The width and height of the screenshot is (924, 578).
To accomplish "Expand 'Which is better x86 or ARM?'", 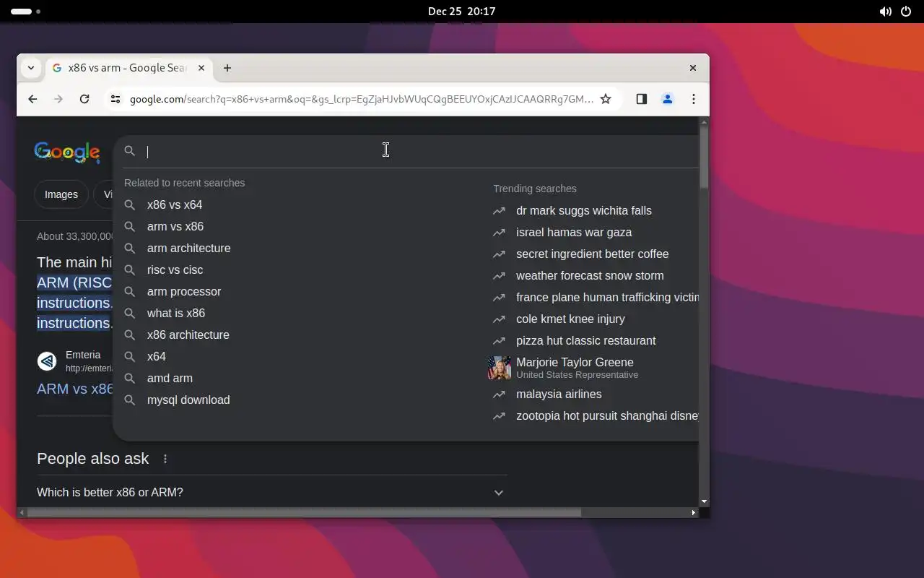I will tap(271, 492).
